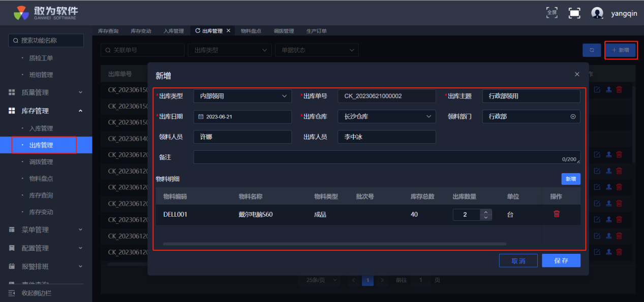Close the 新增 dialog with X

pyautogui.click(x=577, y=74)
